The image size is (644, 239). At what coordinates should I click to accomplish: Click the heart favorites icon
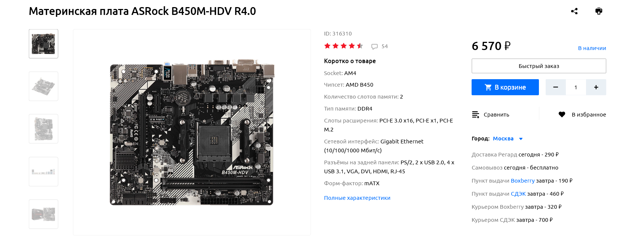click(562, 115)
